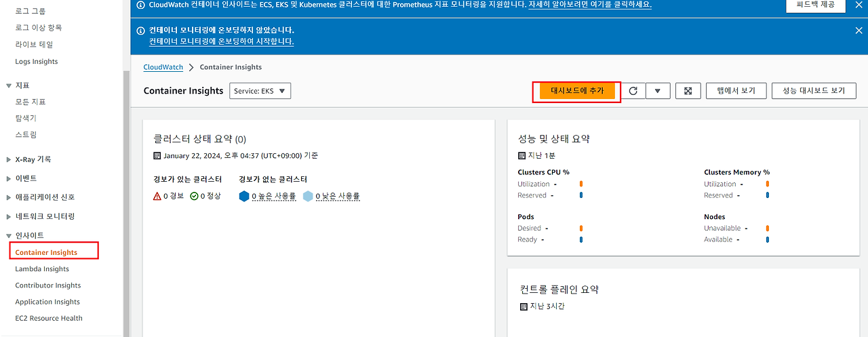Open Application Insights in the sidebar
The height and width of the screenshot is (337, 868).
tap(47, 302)
